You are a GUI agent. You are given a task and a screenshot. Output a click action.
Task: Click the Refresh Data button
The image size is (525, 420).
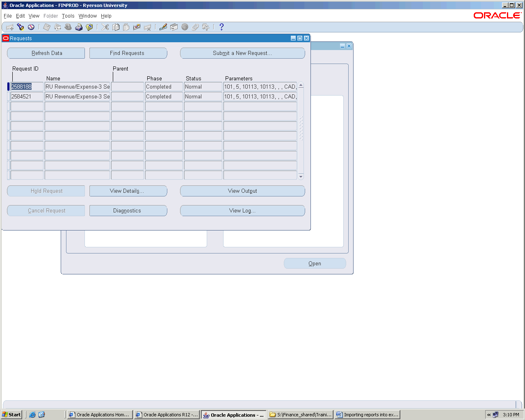46,53
